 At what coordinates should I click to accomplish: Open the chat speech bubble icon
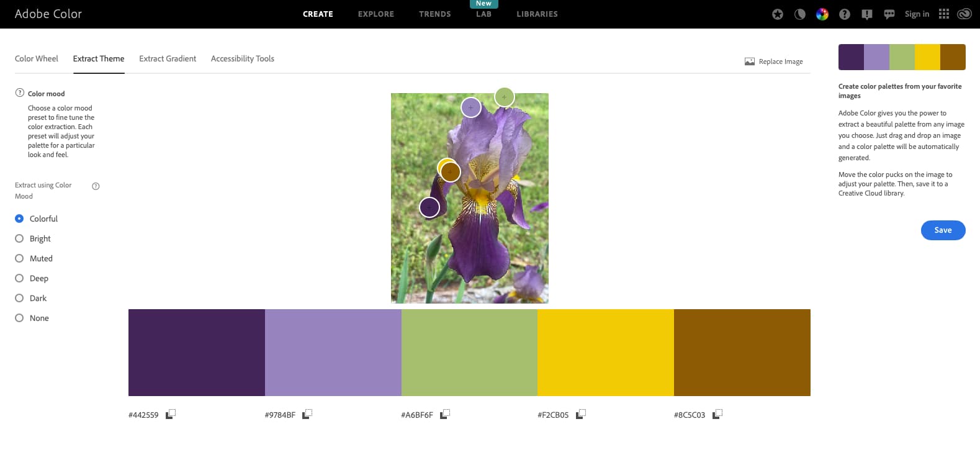click(889, 14)
